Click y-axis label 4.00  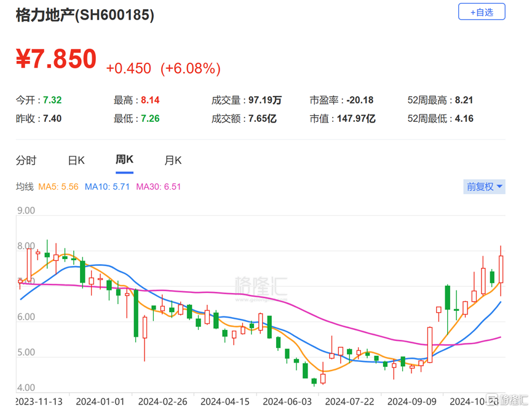pos(26,388)
